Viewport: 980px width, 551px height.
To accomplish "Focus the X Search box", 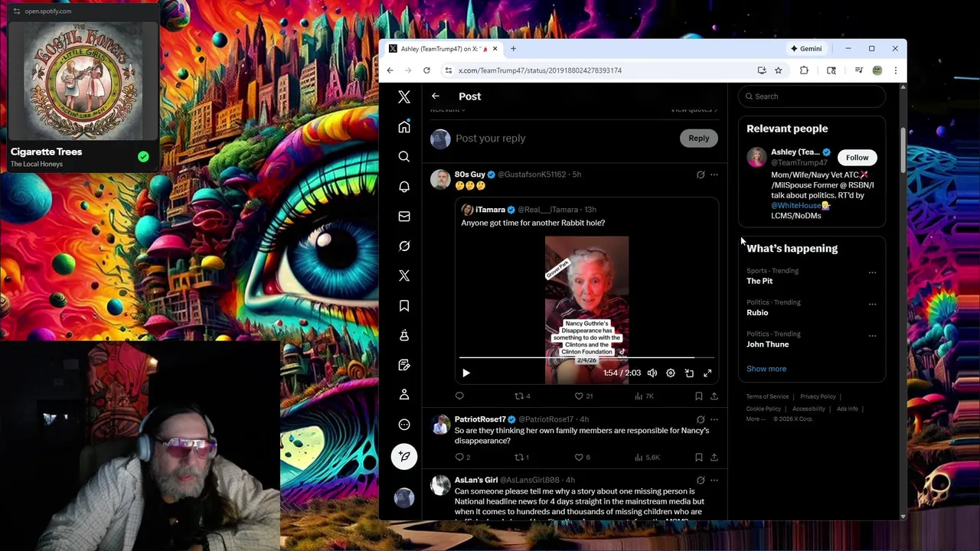I will point(812,96).
